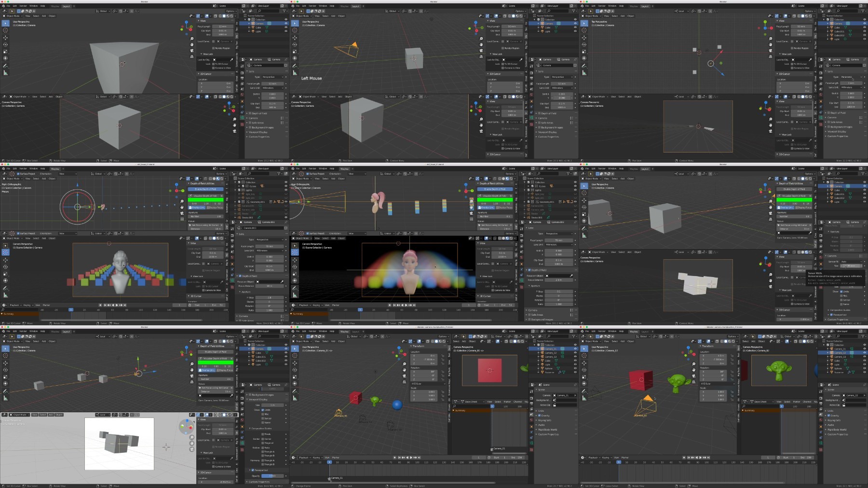Click Enable Depth of Field in pink-haired bust window
This screenshot has height=488, width=868.
pos(495,189)
